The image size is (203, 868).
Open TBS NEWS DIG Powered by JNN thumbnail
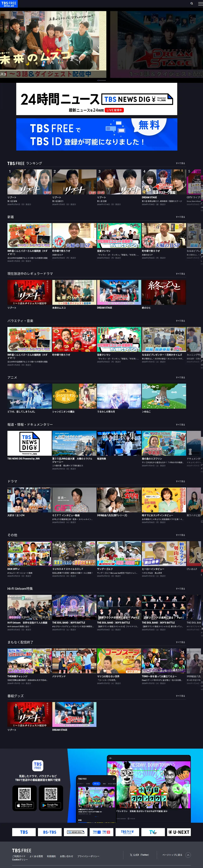(30, 443)
